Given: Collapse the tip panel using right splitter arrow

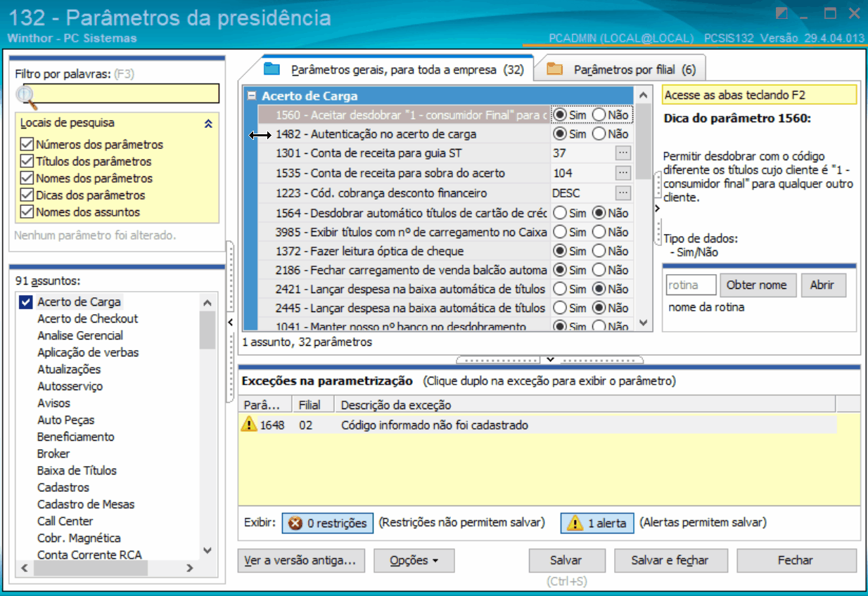Looking at the screenshot, I should (657, 209).
